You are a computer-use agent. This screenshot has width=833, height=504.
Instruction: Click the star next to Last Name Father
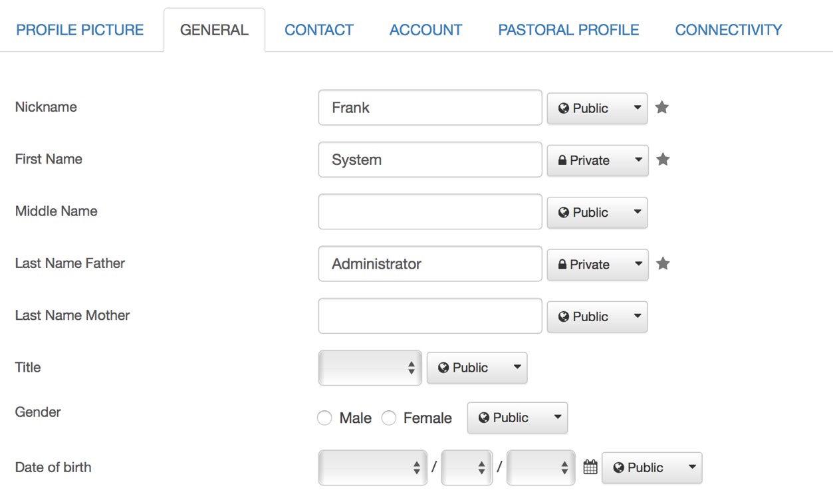point(663,263)
